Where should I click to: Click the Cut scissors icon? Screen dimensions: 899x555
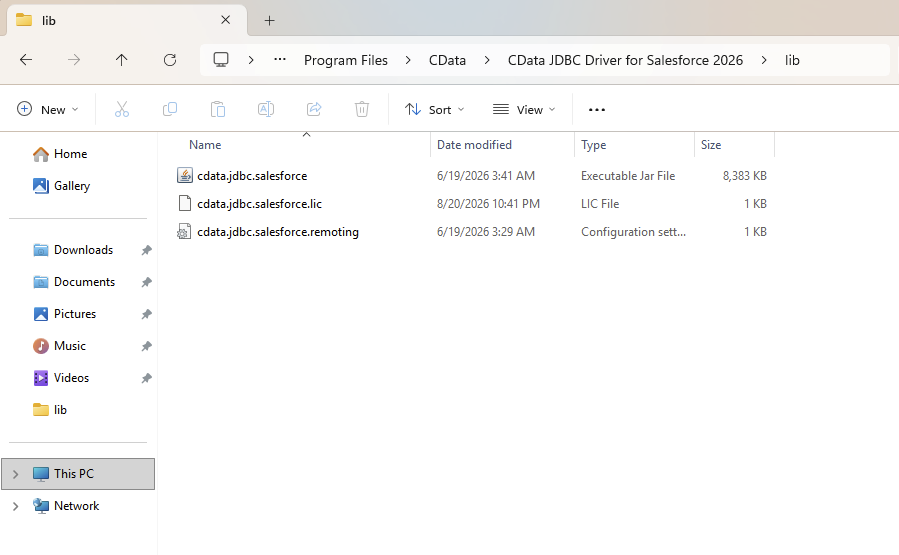(x=122, y=109)
